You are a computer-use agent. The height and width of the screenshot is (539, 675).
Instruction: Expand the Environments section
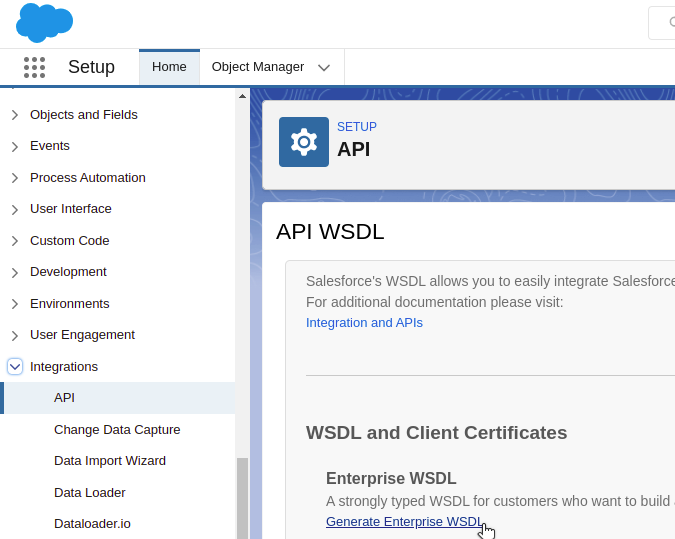click(15, 304)
